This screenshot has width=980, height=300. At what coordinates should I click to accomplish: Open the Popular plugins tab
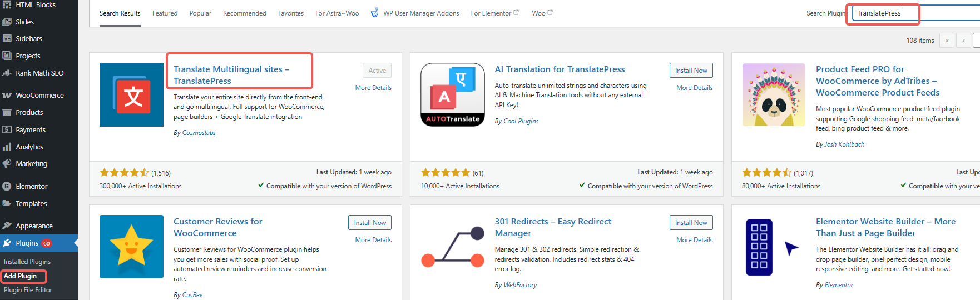200,13
